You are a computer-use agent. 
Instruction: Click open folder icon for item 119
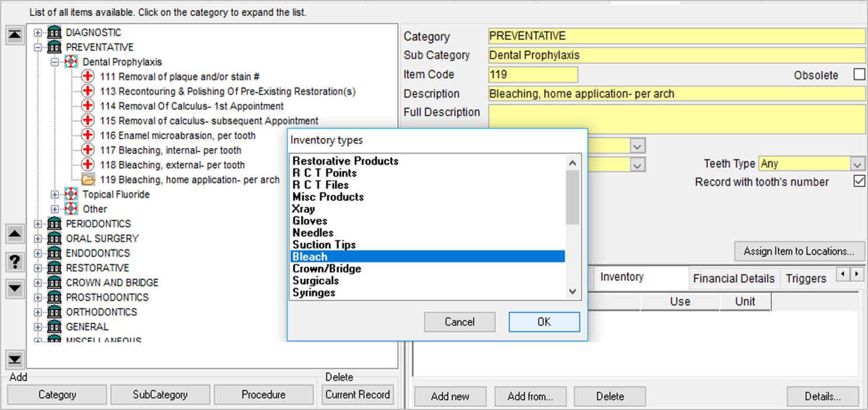pyautogui.click(x=88, y=180)
